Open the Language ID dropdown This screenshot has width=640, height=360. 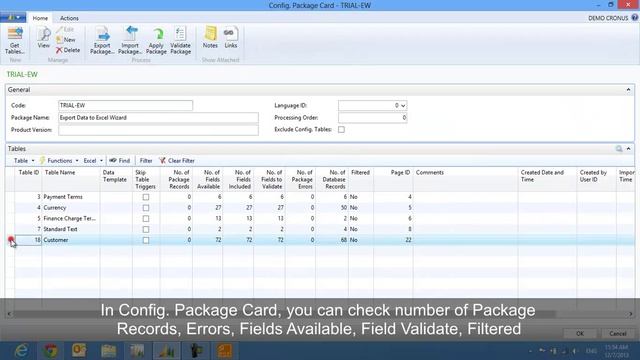coord(403,105)
